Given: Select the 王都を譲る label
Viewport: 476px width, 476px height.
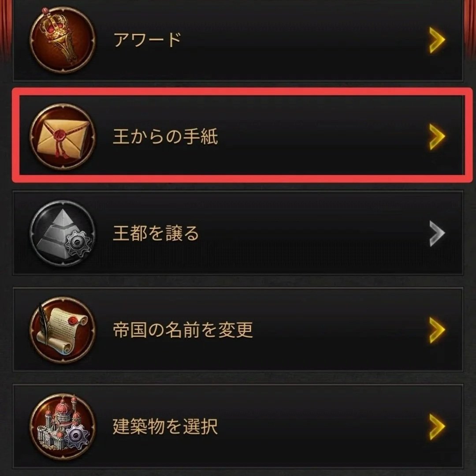Looking at the screenshot, I should coord(156,233).
